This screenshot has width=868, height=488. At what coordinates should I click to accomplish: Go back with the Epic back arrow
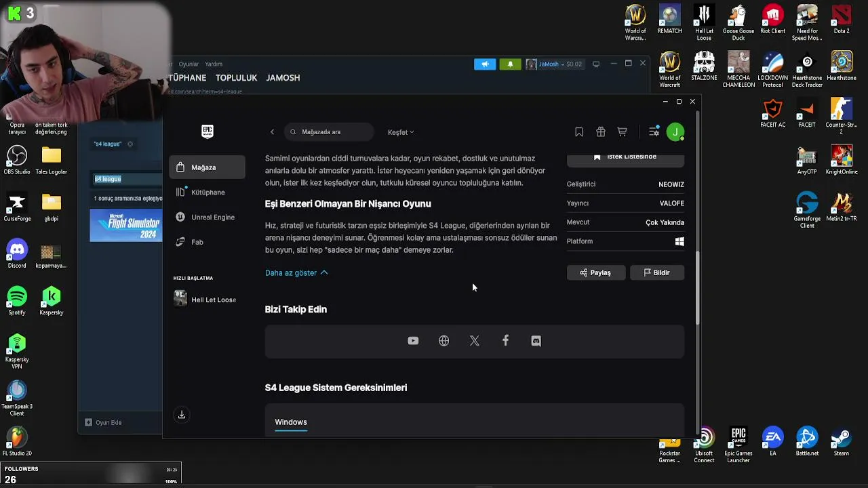coord(272,132)
